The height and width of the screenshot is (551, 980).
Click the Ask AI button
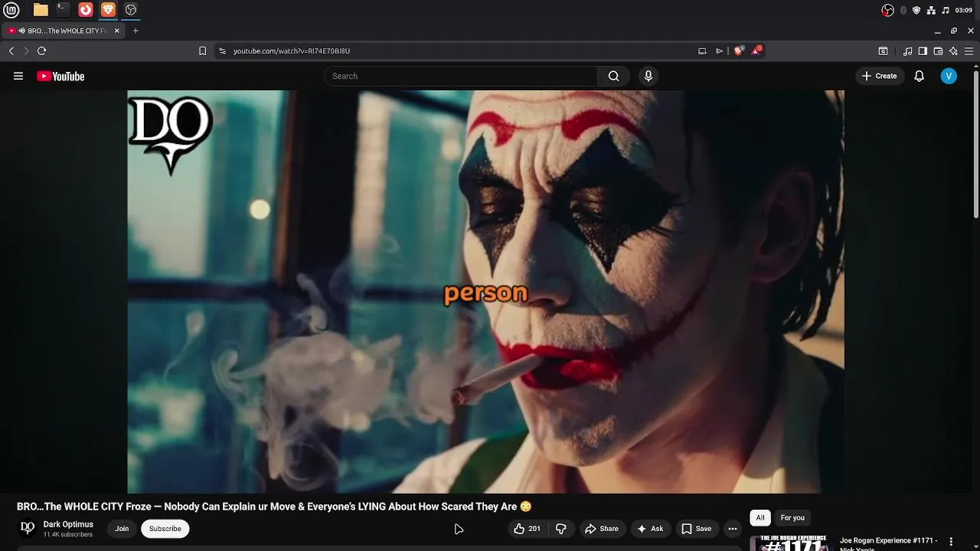pos(649,529)
